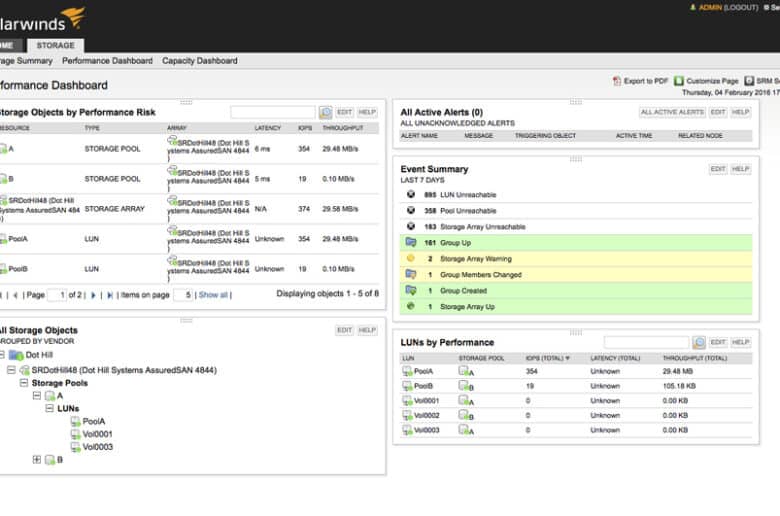
Task: Click the Customize Page icon
Action: coord(679,81)
